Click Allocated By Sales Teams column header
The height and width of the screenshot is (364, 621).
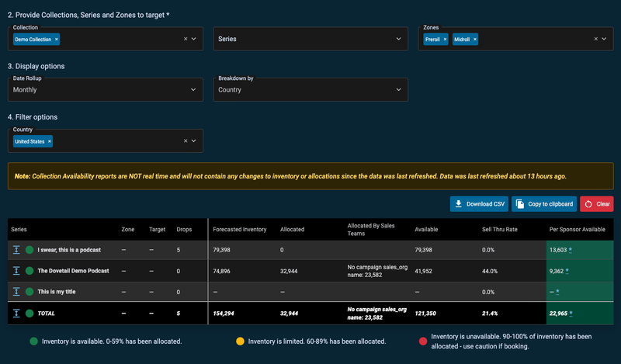[371, 229]
